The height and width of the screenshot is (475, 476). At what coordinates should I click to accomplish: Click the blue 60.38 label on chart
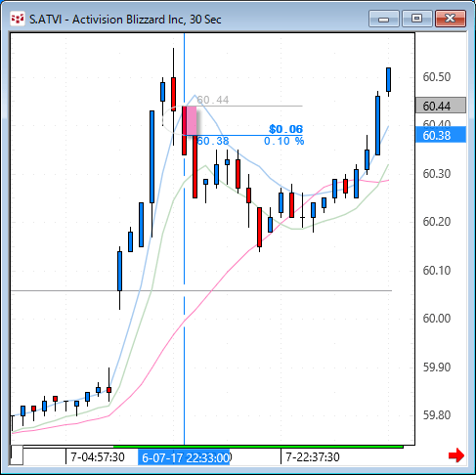pos(213,141)
